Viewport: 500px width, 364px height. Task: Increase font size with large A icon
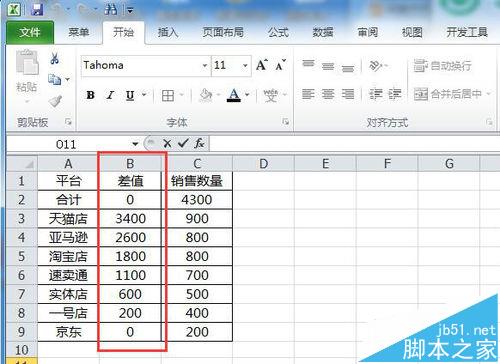tap(262, 65)
